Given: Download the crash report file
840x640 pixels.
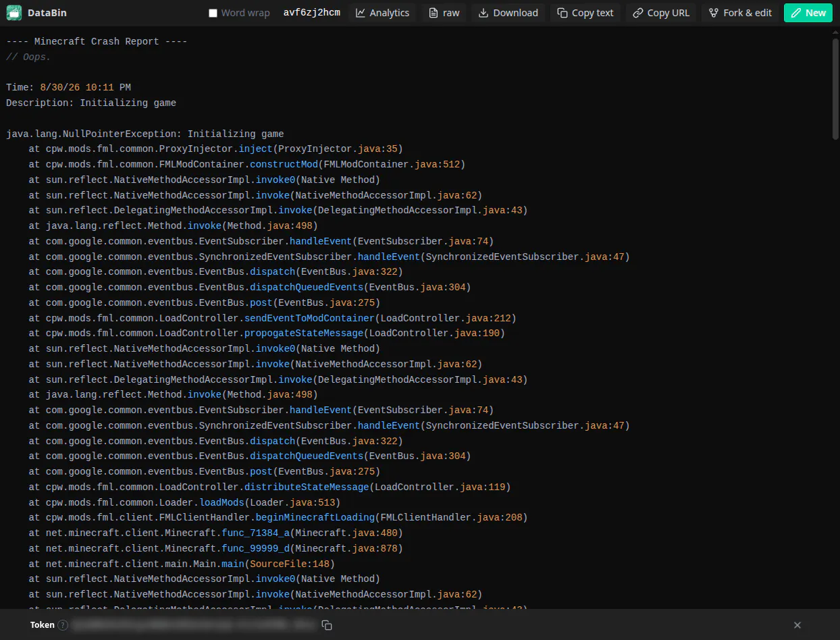Looking at the screenshot, I should click(508, 13).
